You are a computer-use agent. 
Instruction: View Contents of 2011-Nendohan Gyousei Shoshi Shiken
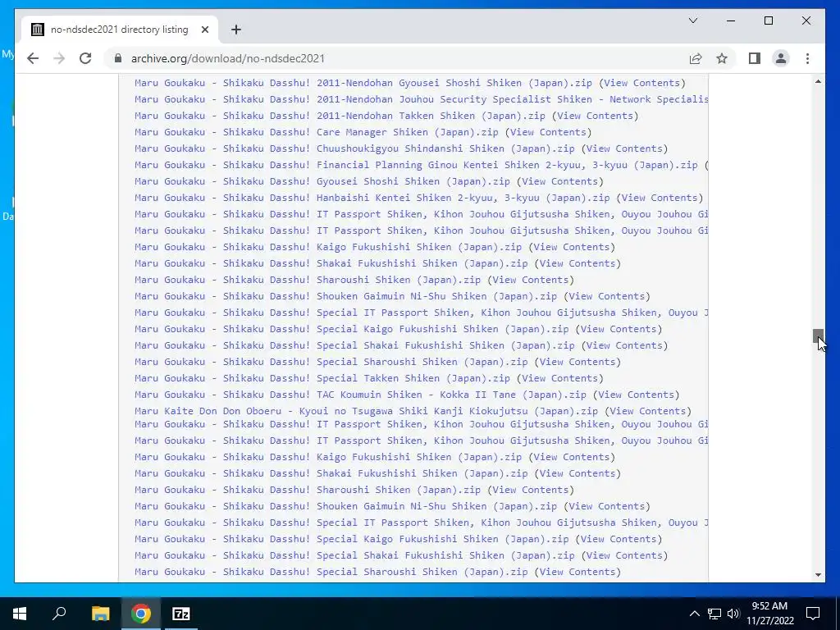641,83
